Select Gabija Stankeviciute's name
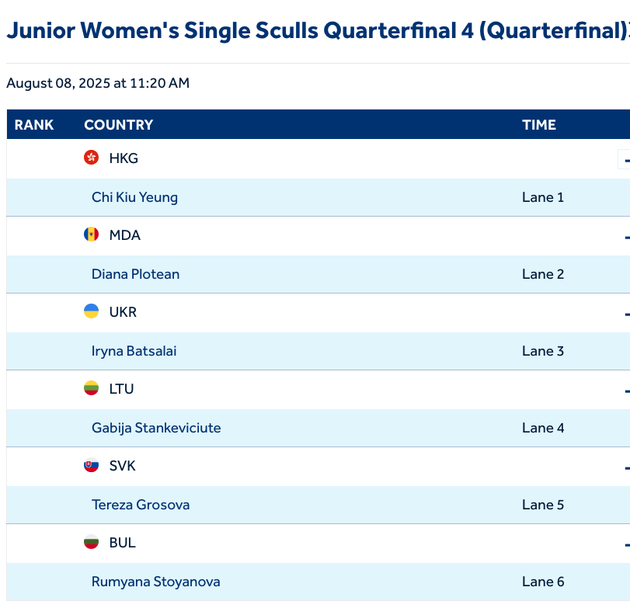Screen dimensions: 630x608 156,428
